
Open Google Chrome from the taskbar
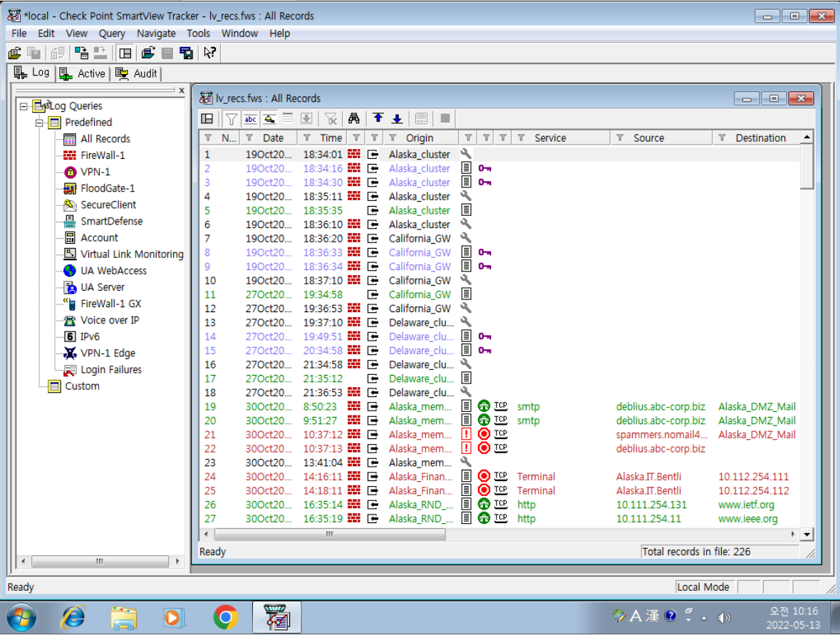point(226,617)
